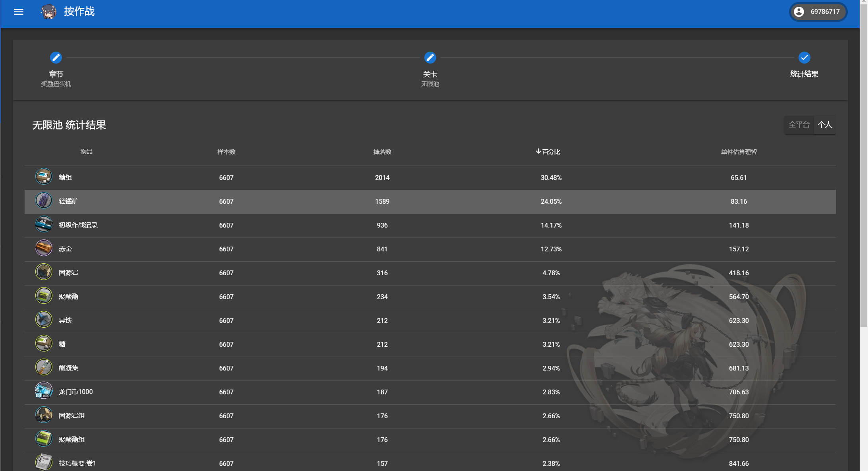Keep 个人 statistics mode selected
The width and height of the screenshot is (868, 471).
[x=825, y=124]
